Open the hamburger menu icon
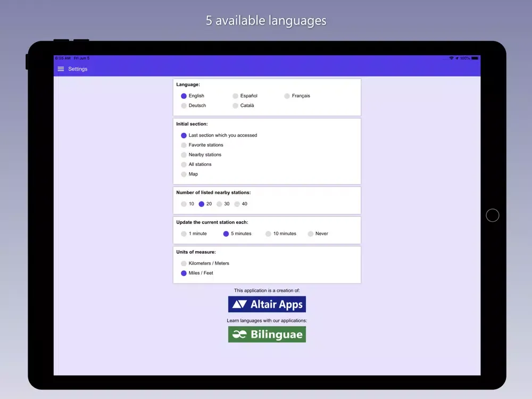Screen dimensions: 532x399 click(x=61, y=69)
